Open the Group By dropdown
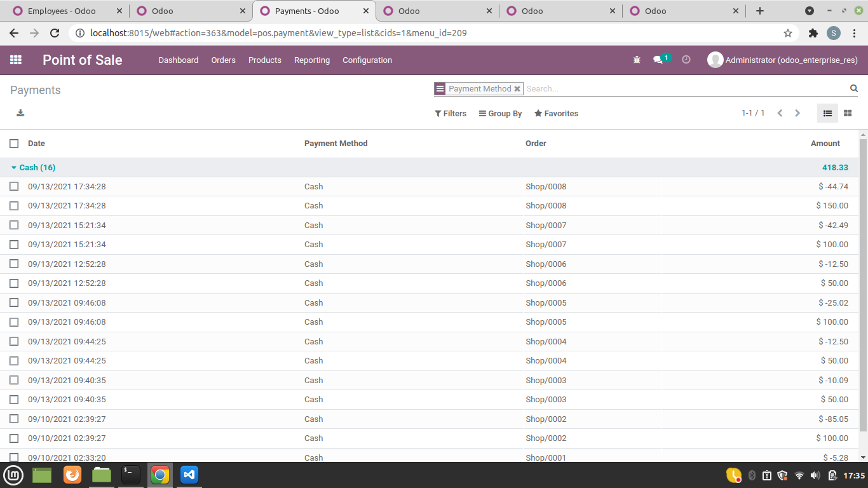The width and height of the screenshot is (868, 488). [500, 113]
